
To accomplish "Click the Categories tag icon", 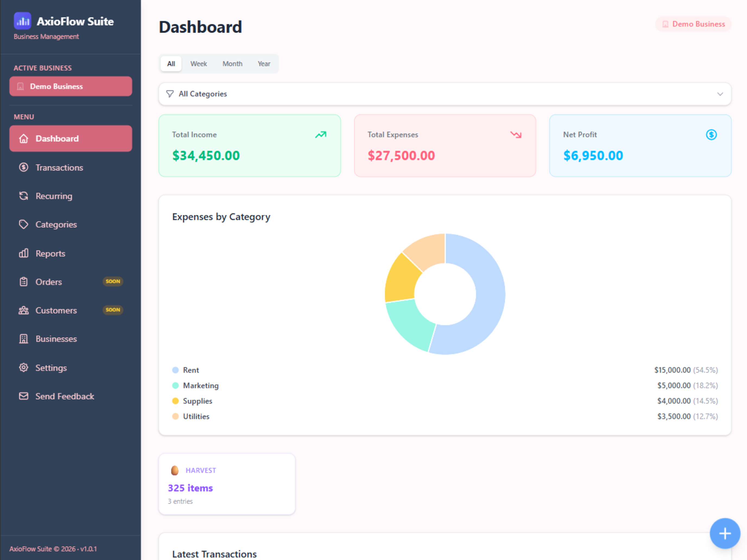I will 24,224.
